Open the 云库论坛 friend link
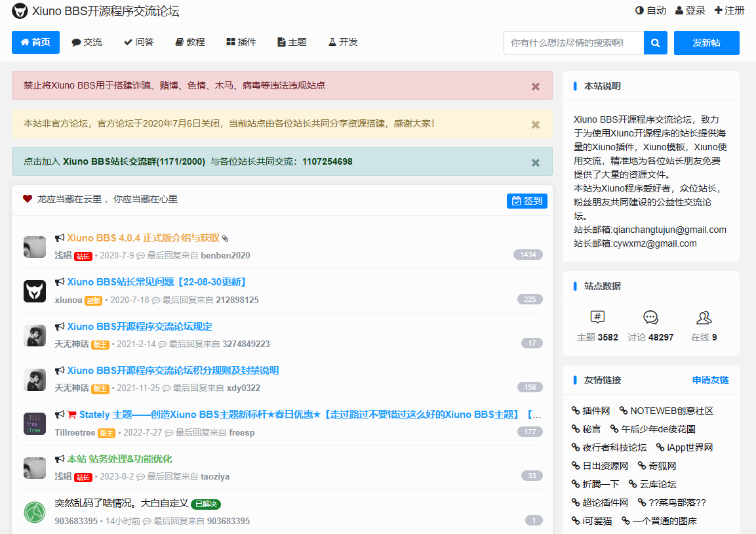 point(652,484)
